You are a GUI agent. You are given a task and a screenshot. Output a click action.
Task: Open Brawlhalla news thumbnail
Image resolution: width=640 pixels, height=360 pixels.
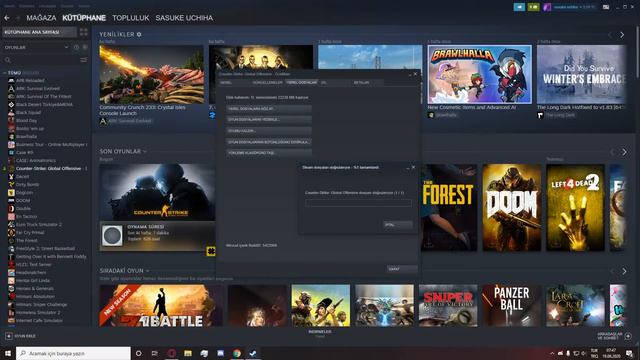480,74
